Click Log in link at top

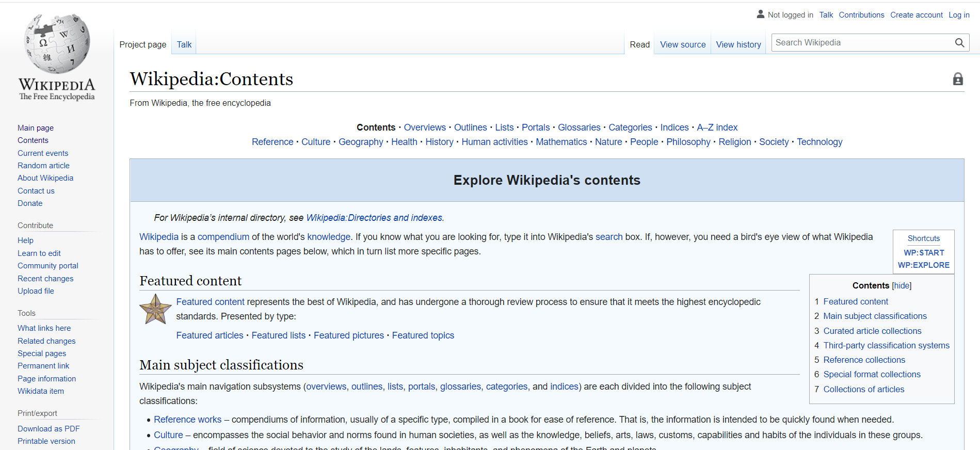[959, 15]
